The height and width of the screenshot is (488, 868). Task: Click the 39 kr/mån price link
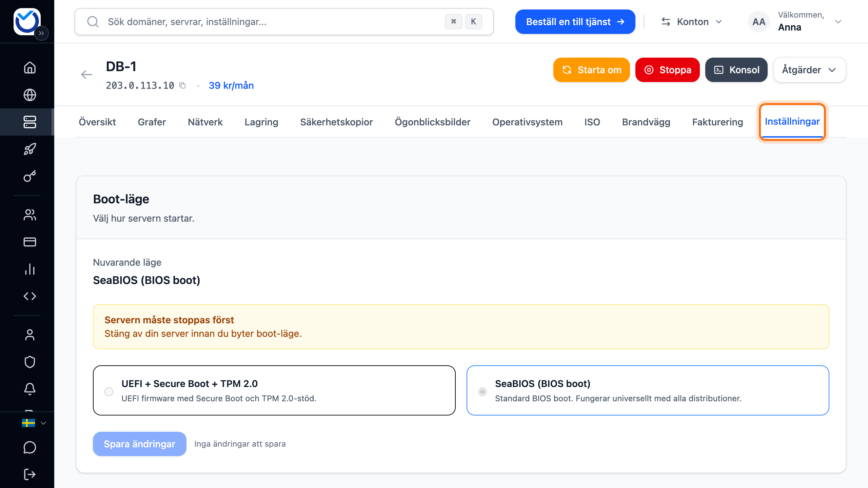pos(231,85)
